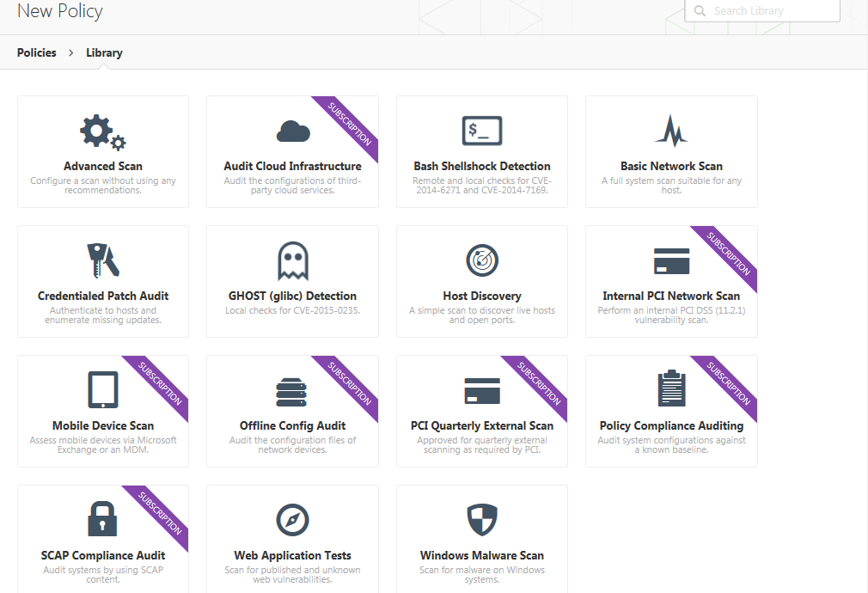This screenshot has height=593, width=868.
Task: Click 'Scan for malware on Windows systems.' text
Action: click(x=482, y=574)
